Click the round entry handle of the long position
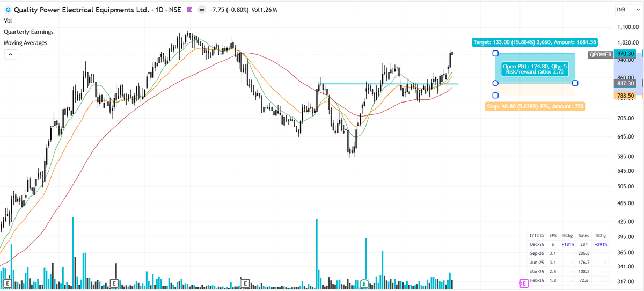Image resolution: width=644 pixels, height=291 pixels. [x=495, y=83]
